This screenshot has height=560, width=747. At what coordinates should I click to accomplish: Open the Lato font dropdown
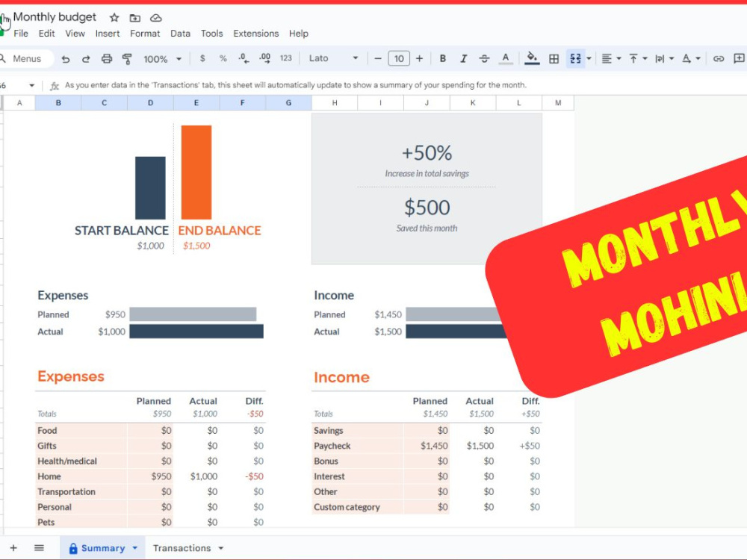(x=333, y=58)
